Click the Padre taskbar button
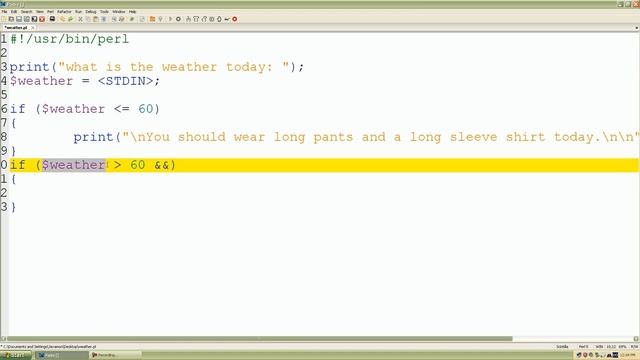 coord(61,356)
